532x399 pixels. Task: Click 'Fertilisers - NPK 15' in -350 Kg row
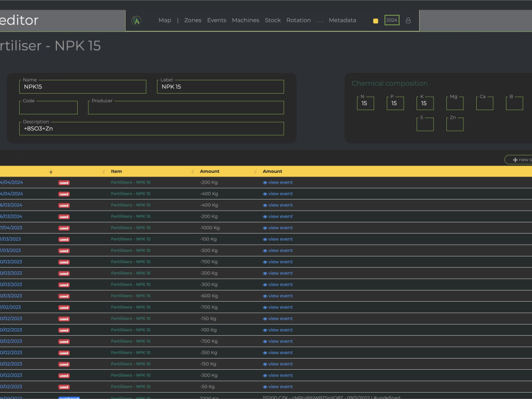131,353
